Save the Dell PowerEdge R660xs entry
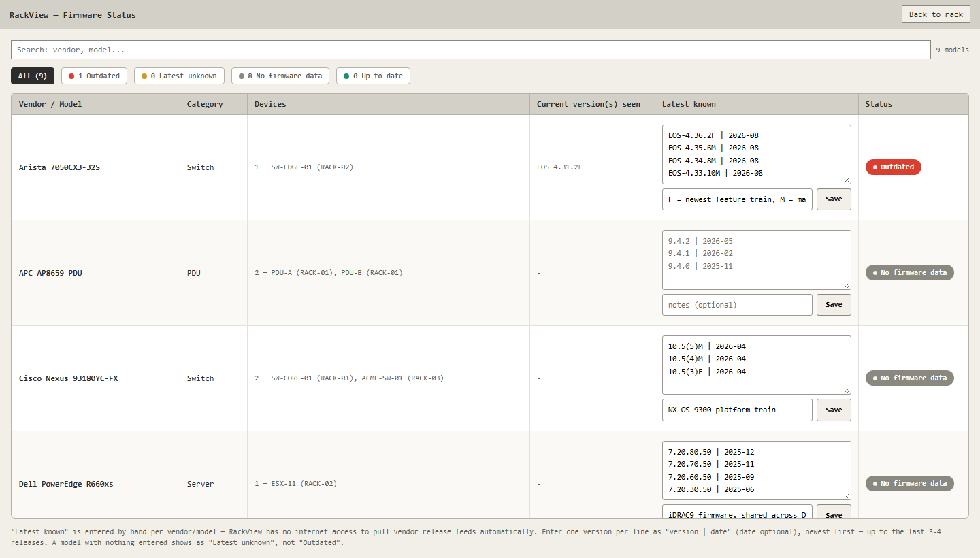980x558 pixels. [x=834, y=512]
